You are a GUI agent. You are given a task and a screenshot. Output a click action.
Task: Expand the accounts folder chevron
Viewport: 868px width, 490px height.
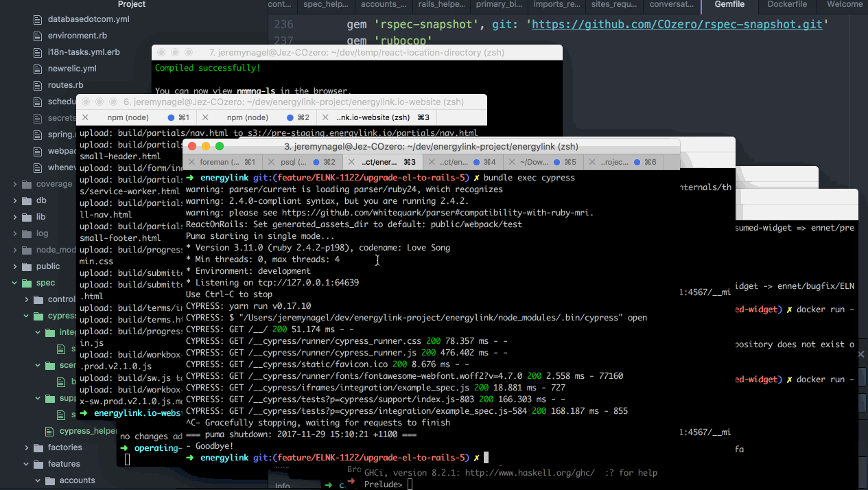click(x=38, y=480)
